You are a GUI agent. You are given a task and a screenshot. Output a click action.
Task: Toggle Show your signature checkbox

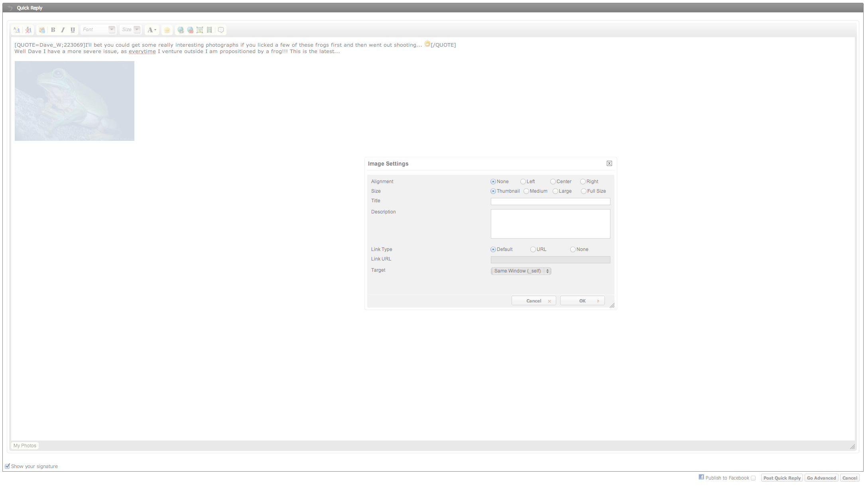tap(7, 466)
